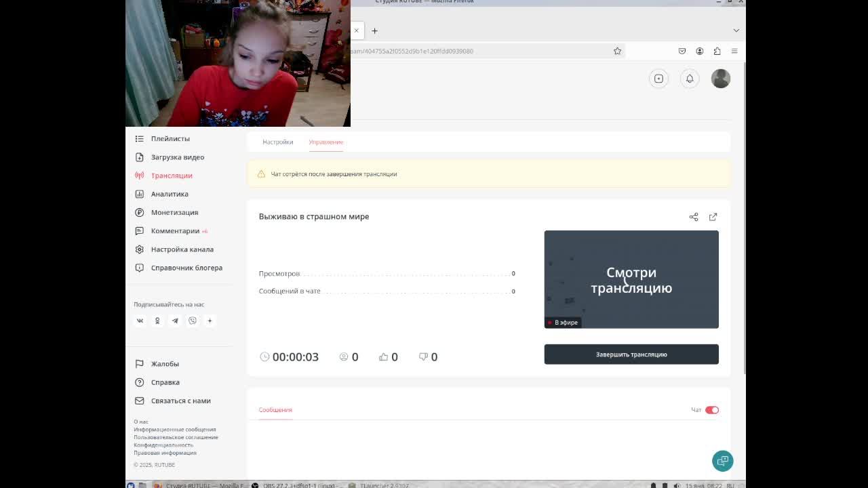This screenshot has height=488, width=868.
Task: Click the Монетизация ruble icon
Action: pos(139,212)
